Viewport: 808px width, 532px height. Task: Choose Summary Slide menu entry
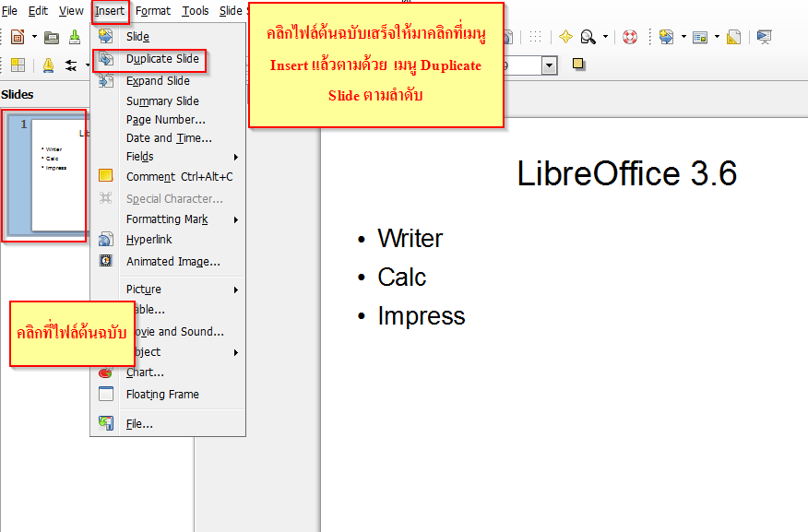click(168, 100)
